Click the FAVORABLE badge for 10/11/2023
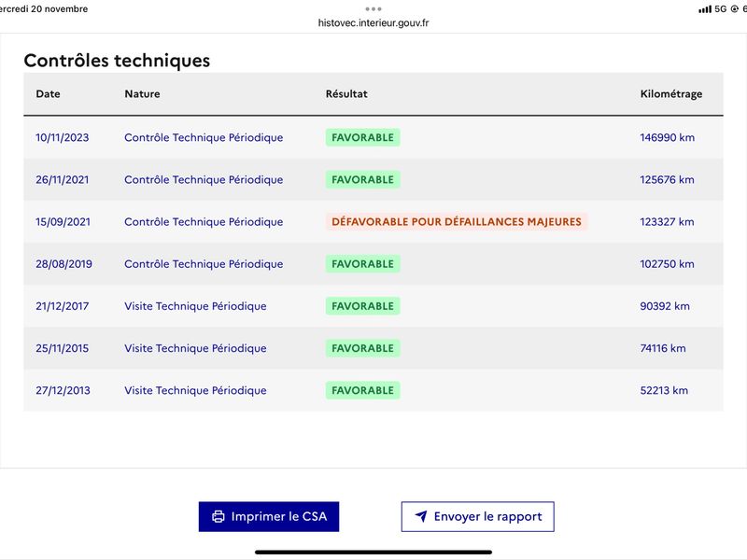The image size is (747, 560). coord(362,137)
